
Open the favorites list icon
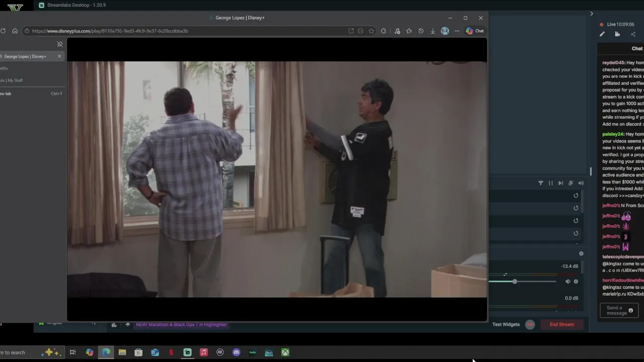(409, 31)
